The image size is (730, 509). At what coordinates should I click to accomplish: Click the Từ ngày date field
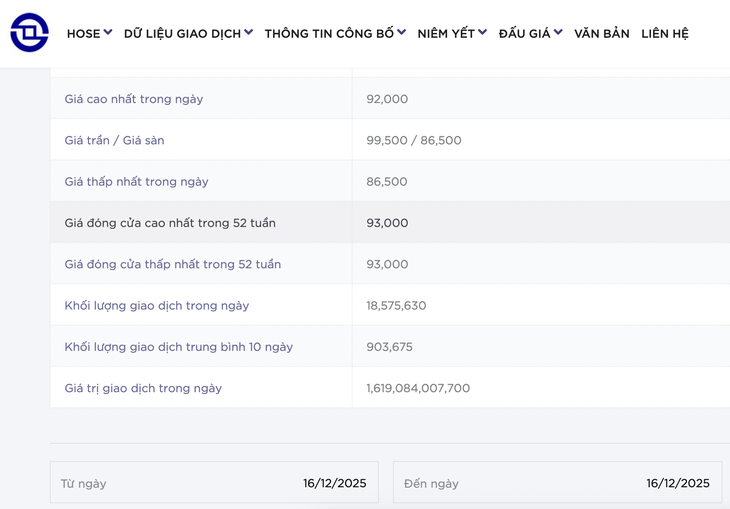pyautogui.click(x=214, y=483)
